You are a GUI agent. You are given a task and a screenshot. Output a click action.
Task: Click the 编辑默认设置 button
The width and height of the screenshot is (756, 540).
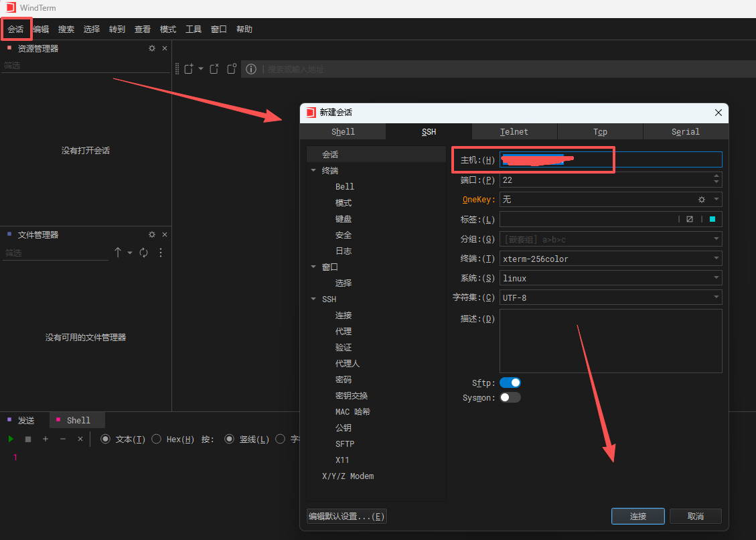pos(346,516)
